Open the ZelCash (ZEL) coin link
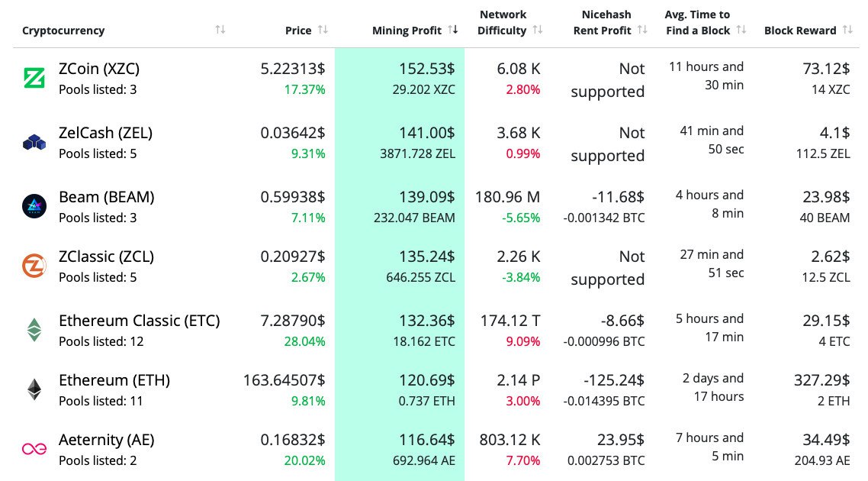 [x=105, y=133]
